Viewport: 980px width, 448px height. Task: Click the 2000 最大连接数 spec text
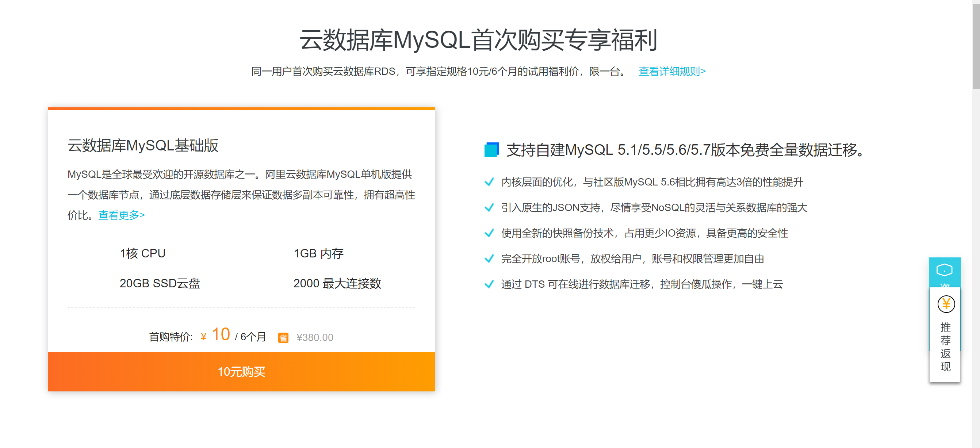[337, 283]
